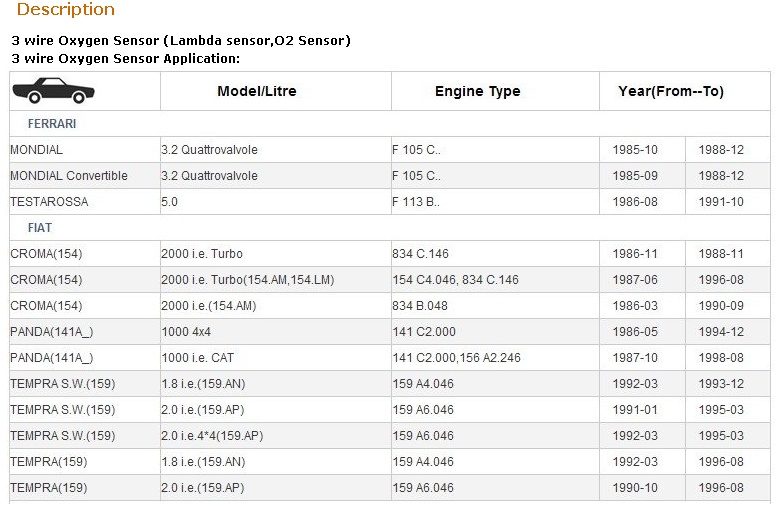Select the FERRARI brand group row
Screen dimensions: 778x508
[x=52, y=124]
